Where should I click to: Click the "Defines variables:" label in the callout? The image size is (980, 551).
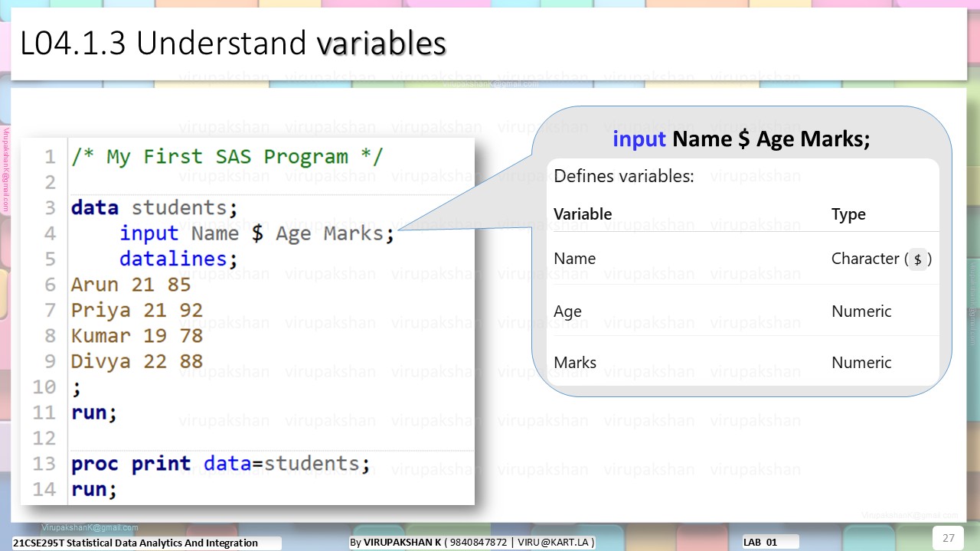(x=624, y=176)
